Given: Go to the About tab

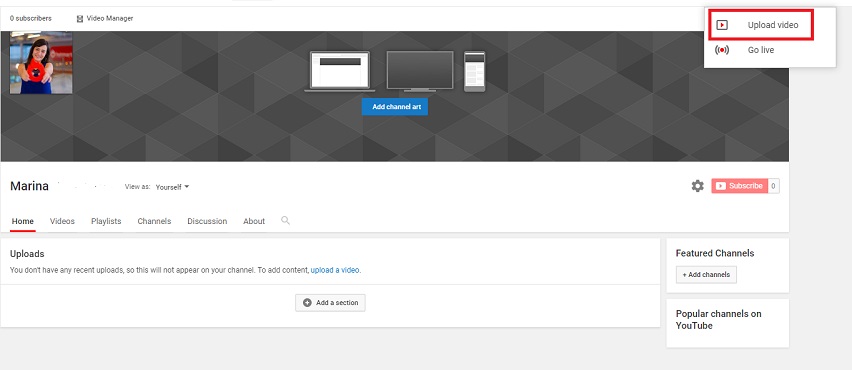Looking at the screenshot, I should pyautogui.click(x=254, y=221).
